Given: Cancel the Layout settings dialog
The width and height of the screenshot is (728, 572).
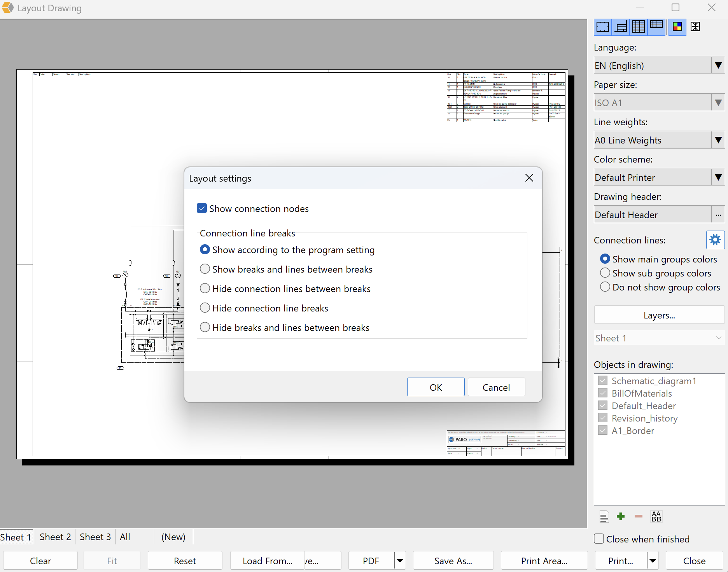Looking at the screenshot, I should click(x=496, y=387).
